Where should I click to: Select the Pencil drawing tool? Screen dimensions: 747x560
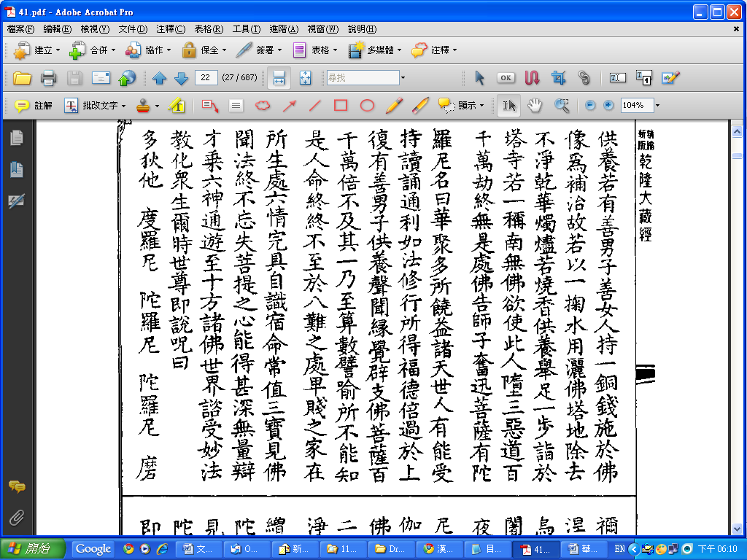click(394, 106)
